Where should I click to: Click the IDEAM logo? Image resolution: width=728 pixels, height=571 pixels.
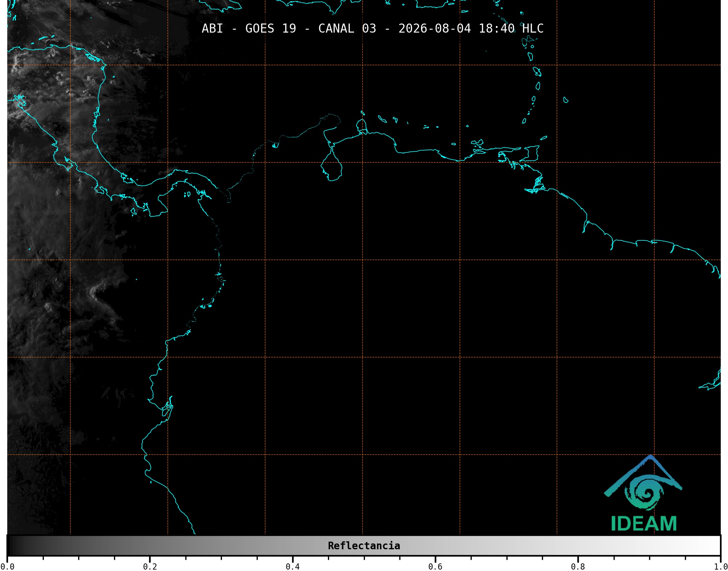click(x=643, y=493)
